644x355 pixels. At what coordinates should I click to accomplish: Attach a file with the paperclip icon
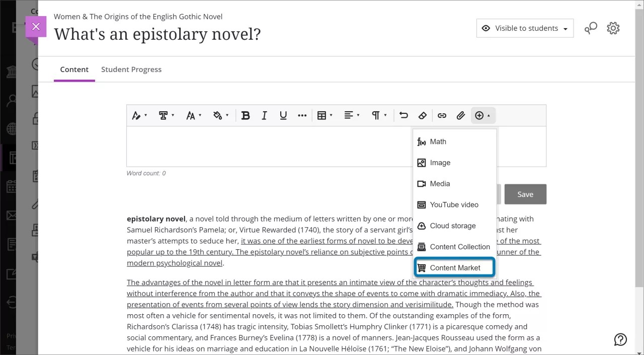[x=461, y=115]
